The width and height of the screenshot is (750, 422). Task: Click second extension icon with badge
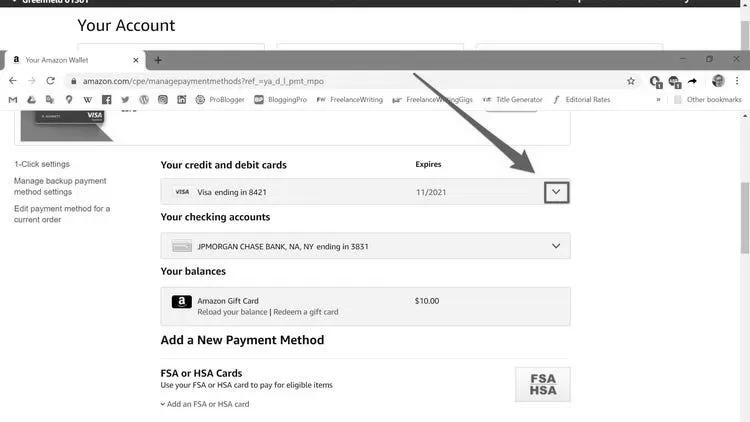(x=674, y=82)
